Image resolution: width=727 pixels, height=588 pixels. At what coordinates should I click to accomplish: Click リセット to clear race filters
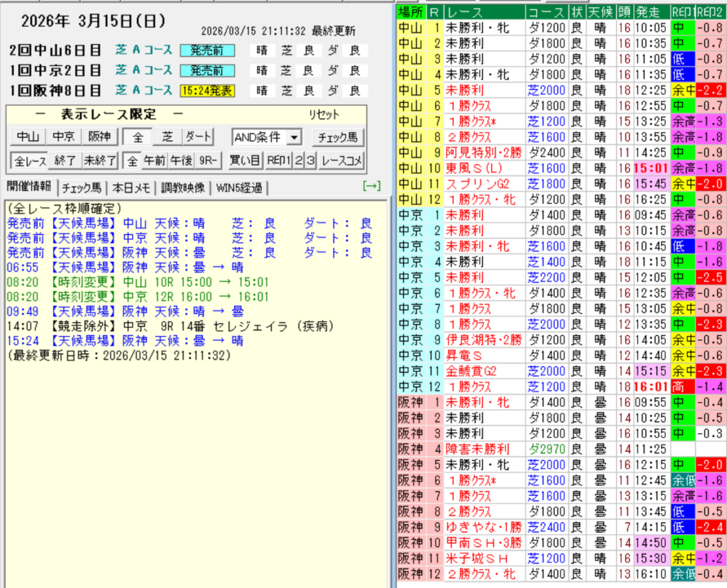pyautogui.click(x=323, y=115)
